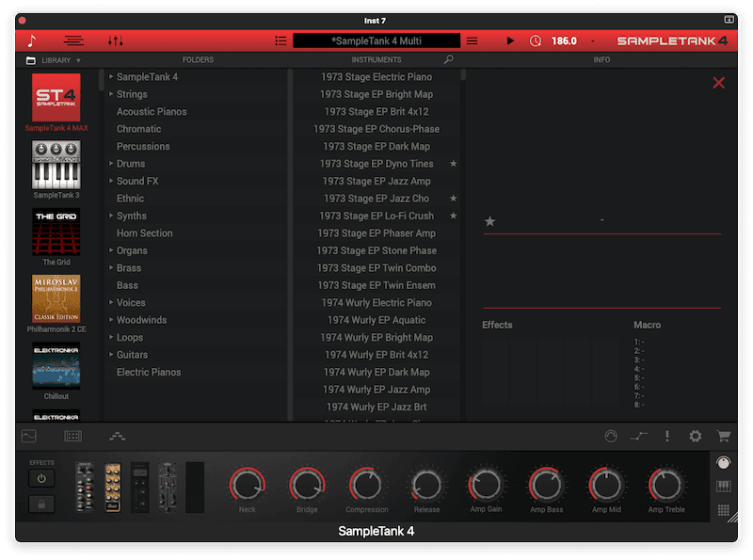Click the 186.0 tempo value
This screenshot has height=560, width=753.
(x=564, y=40)
